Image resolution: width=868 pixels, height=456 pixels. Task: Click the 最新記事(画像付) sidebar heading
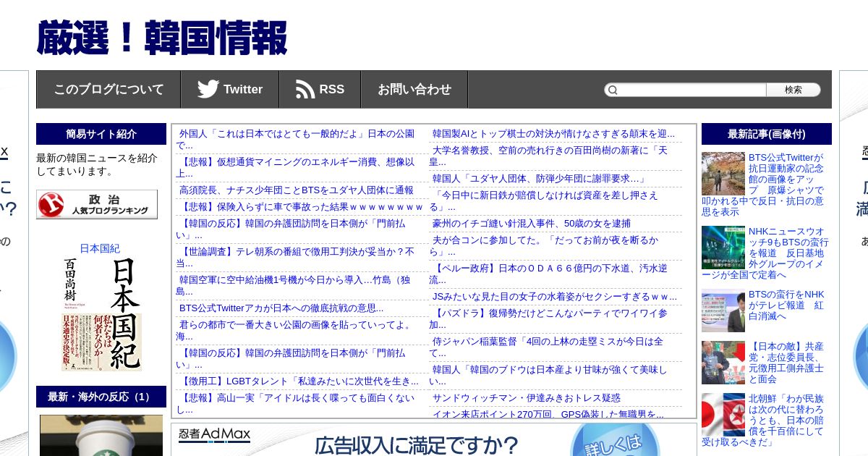tap(767, 134)
